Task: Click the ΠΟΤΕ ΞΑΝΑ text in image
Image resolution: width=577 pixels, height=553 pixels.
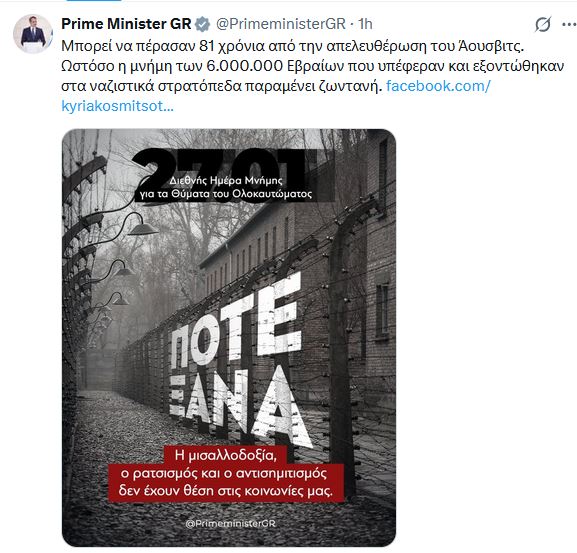Action: click(x=237, y=362)
